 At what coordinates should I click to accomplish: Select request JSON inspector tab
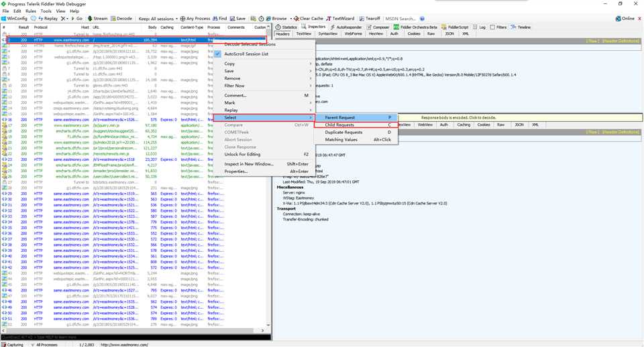(449, 33)
